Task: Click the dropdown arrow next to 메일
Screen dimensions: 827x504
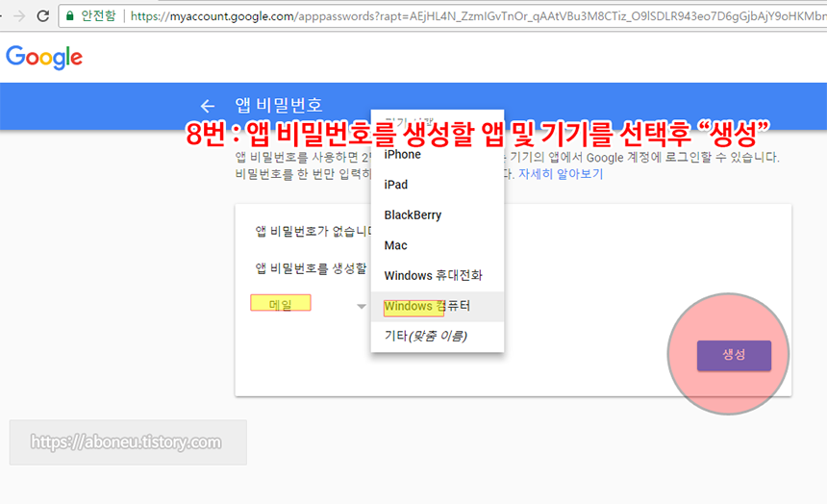Action: coord(362,306)
